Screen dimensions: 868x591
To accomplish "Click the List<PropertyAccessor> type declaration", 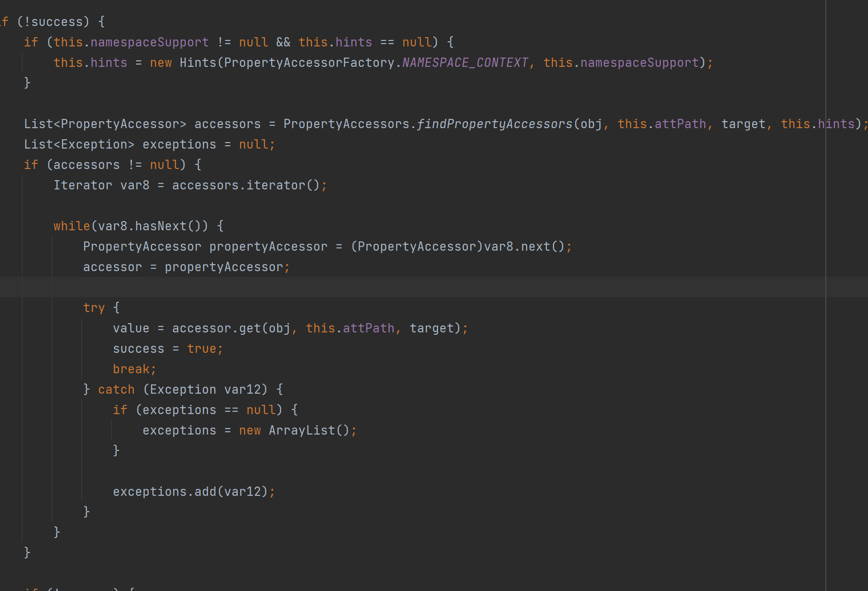I will click(x=105, y=124).
